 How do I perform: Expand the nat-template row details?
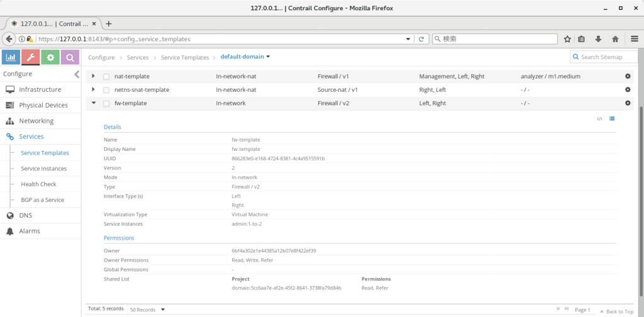coord(94,76)
